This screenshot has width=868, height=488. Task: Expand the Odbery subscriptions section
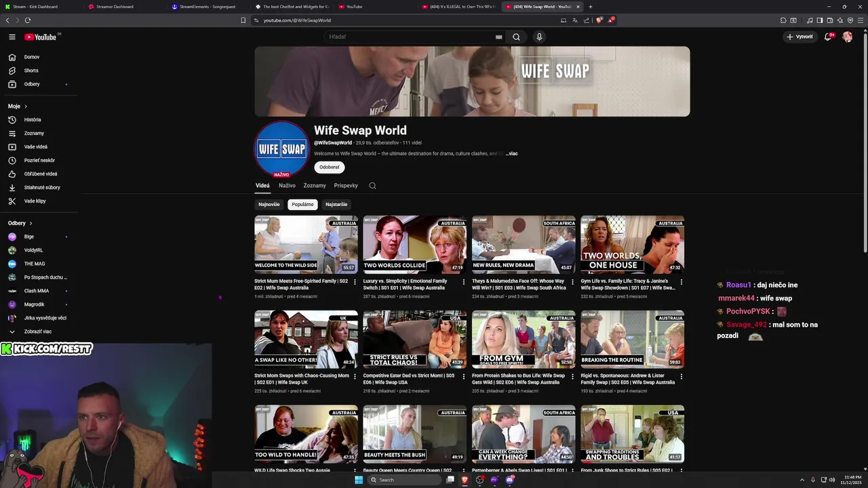coord(20,223)
